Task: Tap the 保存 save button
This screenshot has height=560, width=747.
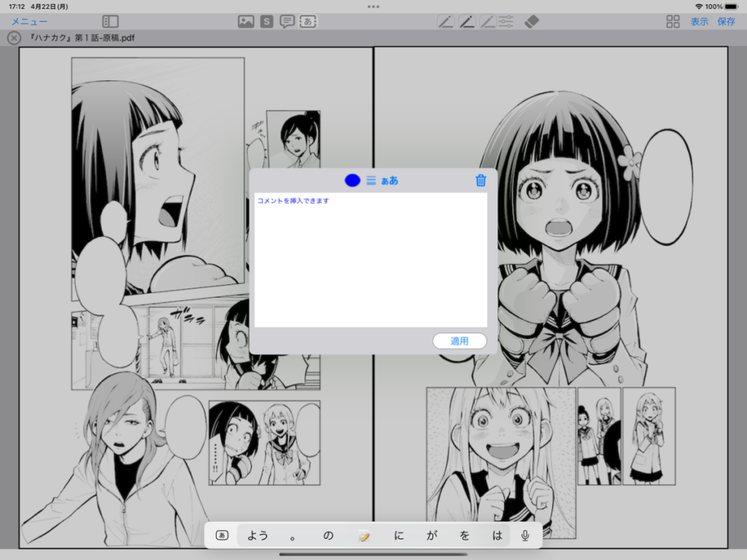Action: pyautogui.click(x=726, y=21)
